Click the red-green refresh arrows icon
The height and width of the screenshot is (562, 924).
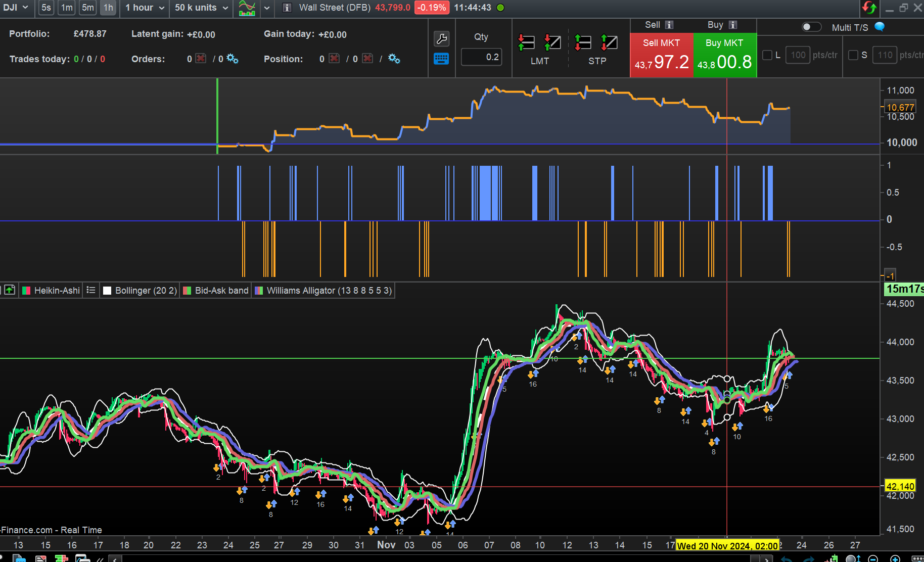[x=869, y=8]
